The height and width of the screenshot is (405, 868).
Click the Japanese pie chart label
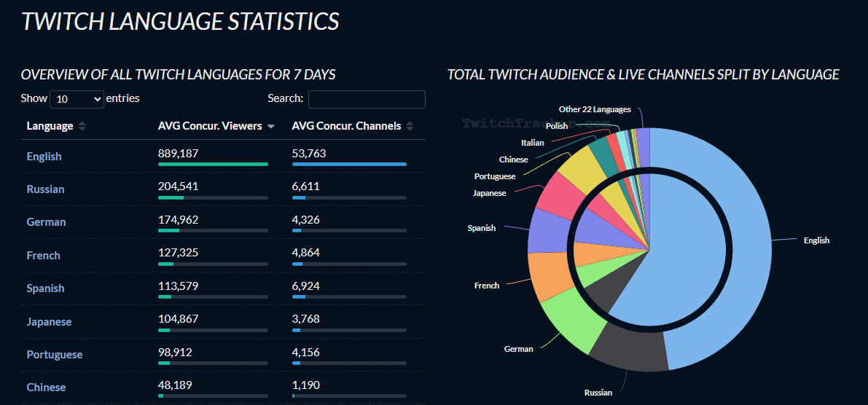(489, 193)
